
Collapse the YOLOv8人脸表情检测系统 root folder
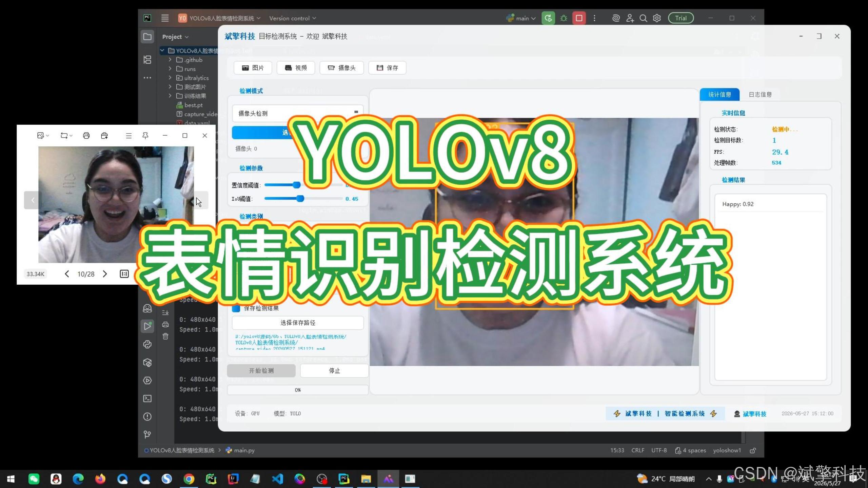(162, 50)
